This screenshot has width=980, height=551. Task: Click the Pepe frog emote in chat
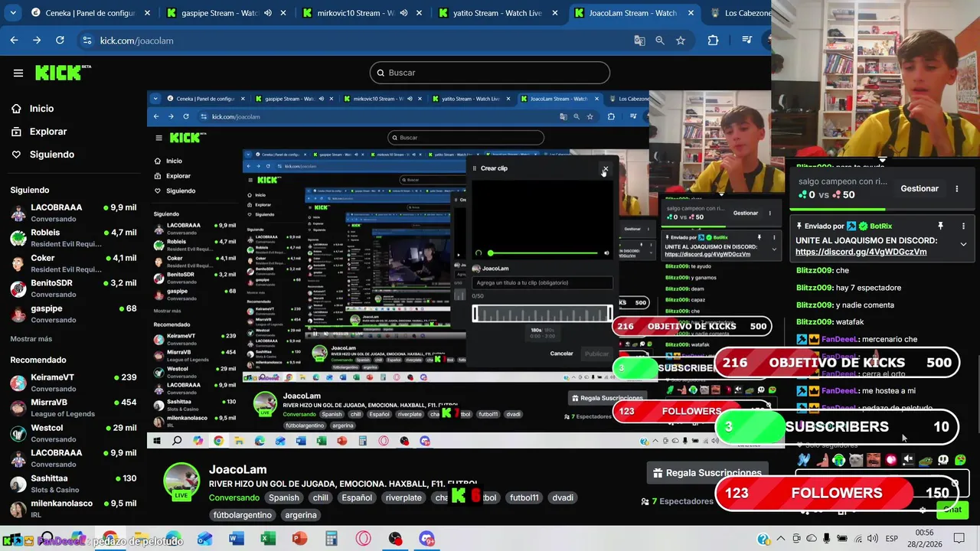[926, 460]
